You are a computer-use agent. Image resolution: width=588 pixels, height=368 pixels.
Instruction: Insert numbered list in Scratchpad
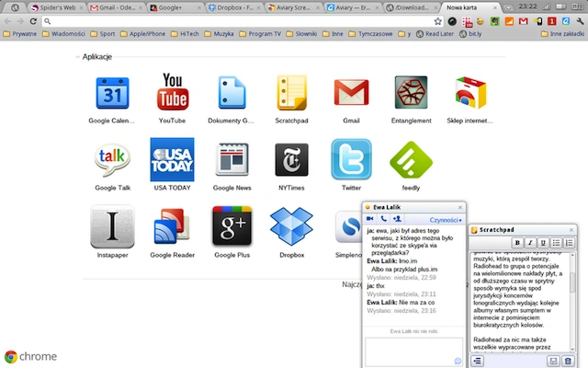tap(569, 243)
